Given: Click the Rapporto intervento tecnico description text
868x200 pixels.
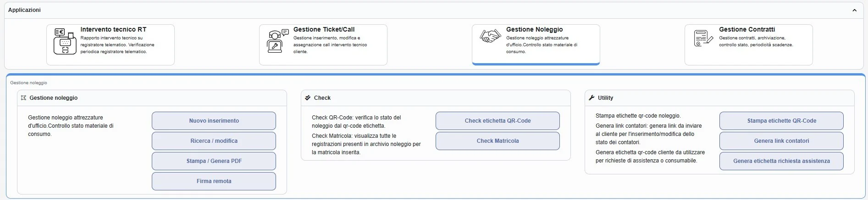Looking at the screenshot, I should coord(117,45).
